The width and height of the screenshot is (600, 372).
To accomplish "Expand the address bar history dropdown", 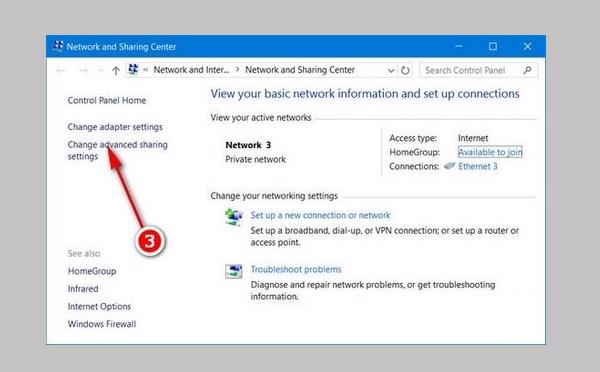I will pyautogui.click(x=391, y=70).
